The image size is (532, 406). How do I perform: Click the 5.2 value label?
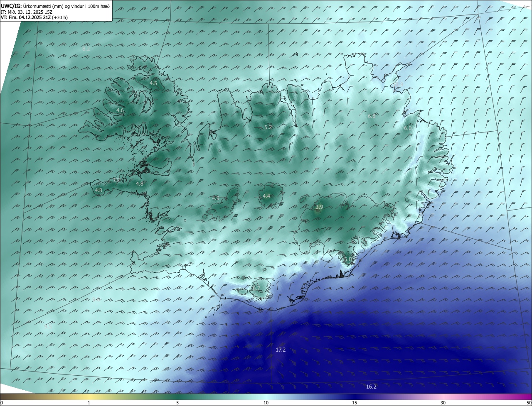pos(268,127)
